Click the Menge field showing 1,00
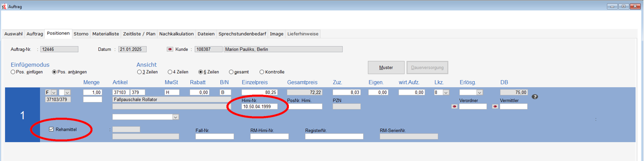The width and height of the screenshot is (644, 161). coord(92,92)
